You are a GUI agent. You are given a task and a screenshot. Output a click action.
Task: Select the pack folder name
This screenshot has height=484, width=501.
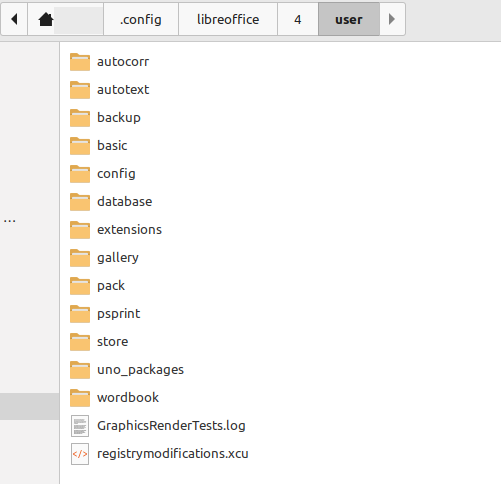point(111,286)
